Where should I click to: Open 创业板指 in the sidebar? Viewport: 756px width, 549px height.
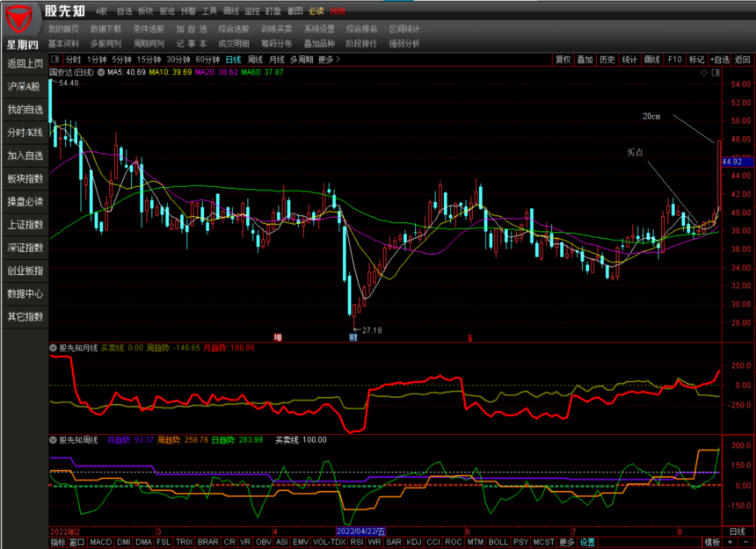[25, 271]
